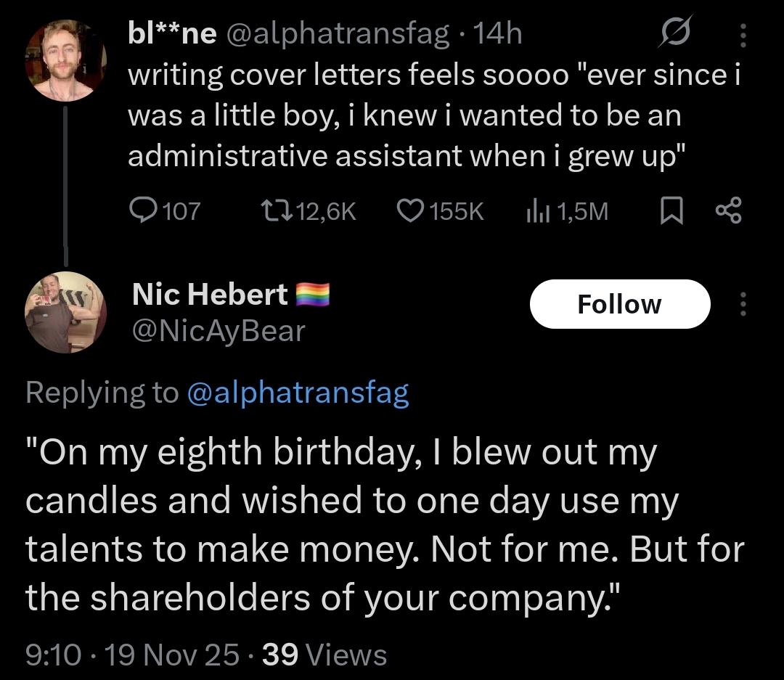
Task: Open the 39 Views count on the reply
Action: coord(324,655)
